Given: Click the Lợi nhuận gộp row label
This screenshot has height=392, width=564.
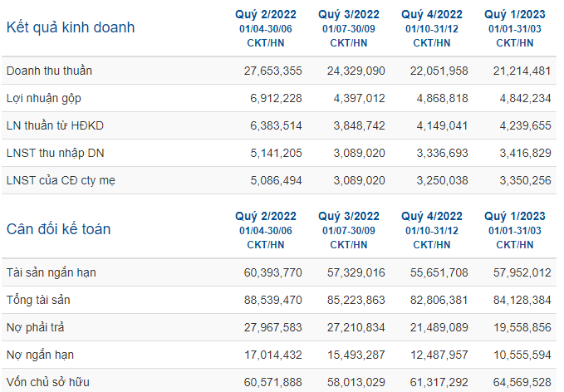Looking at the screenshot, I should coord(44,98).
